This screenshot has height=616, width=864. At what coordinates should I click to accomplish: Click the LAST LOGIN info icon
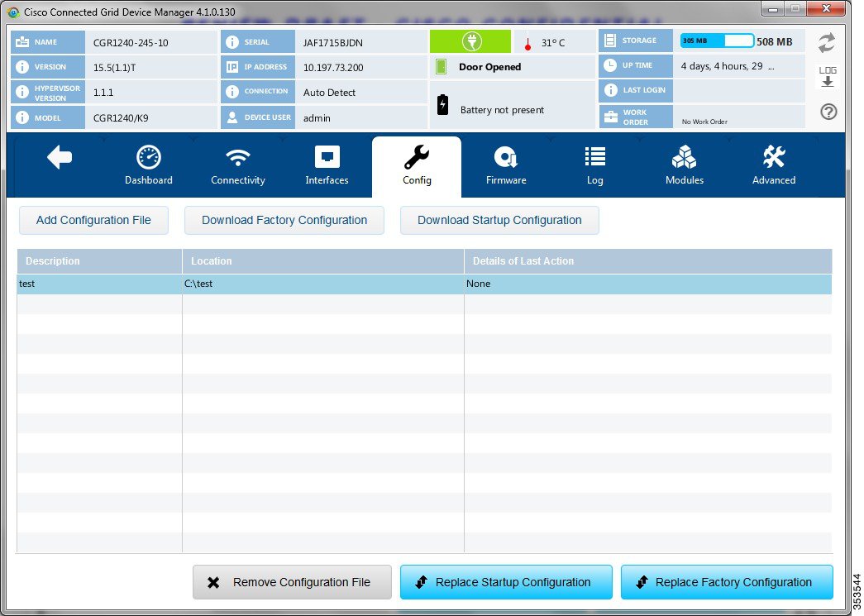point(610,90)
